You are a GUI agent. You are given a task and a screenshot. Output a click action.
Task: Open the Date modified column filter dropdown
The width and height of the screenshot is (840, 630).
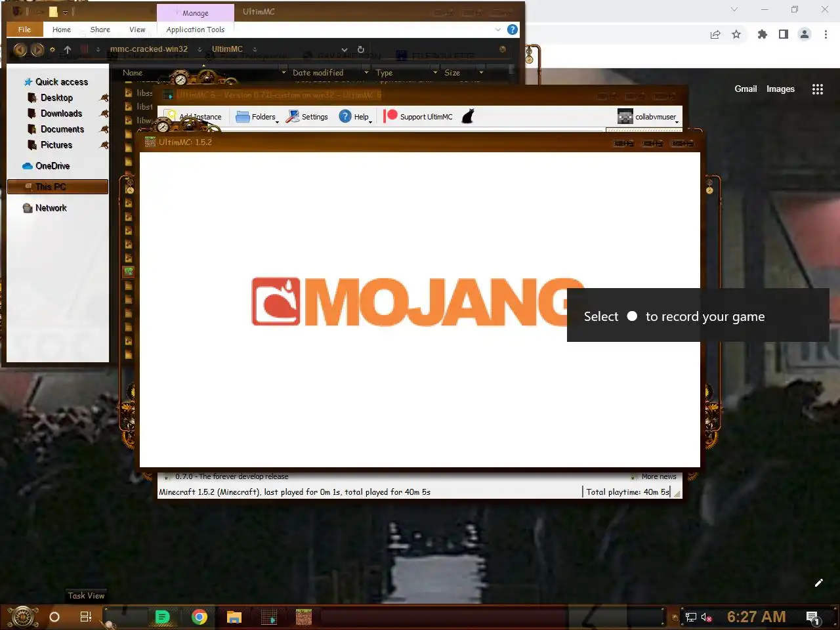(366, 73)
